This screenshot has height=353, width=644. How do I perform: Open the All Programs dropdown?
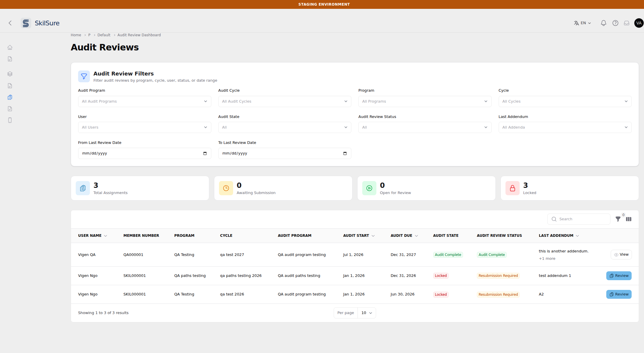(x=425, y=101)
